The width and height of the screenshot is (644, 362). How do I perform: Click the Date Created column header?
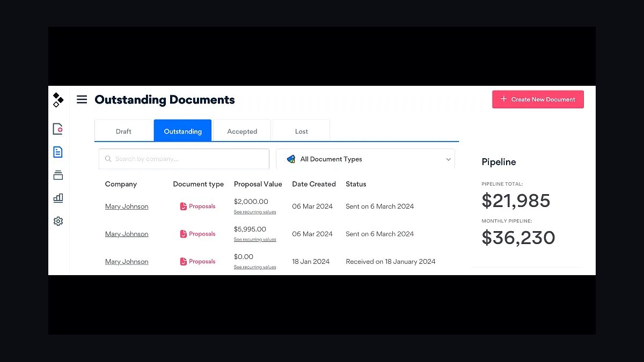tap(314, 184)
